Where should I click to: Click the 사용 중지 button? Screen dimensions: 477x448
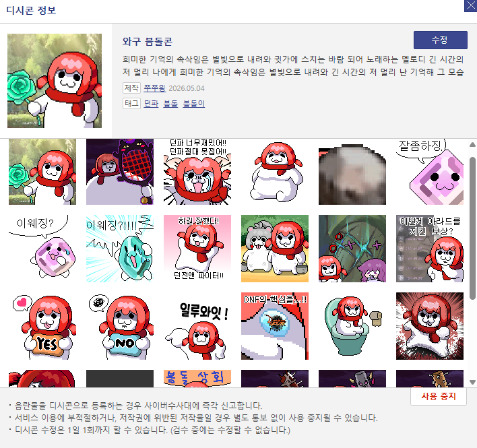[x=438, y=396]
